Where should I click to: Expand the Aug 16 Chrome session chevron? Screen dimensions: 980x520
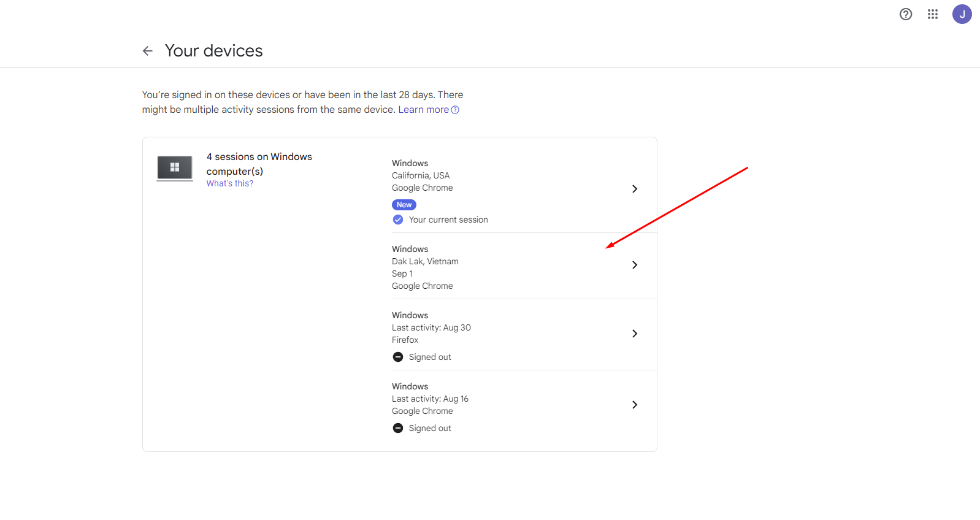pos(635,405)
